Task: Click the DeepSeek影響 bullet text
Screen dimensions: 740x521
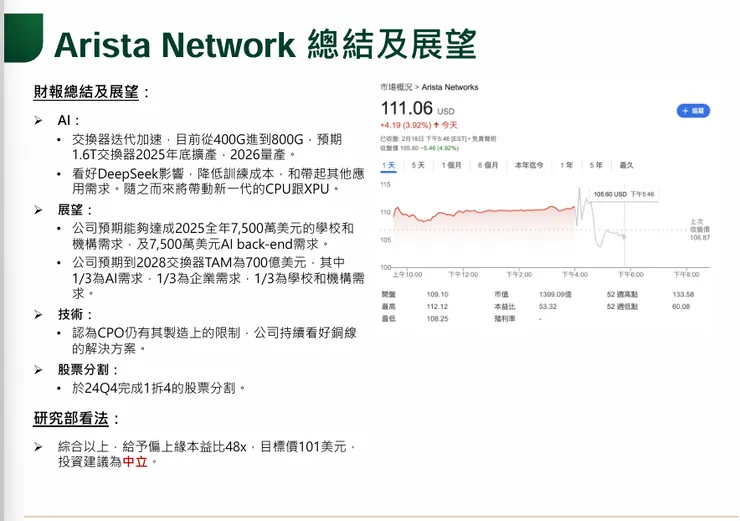Action: point(218,181)
